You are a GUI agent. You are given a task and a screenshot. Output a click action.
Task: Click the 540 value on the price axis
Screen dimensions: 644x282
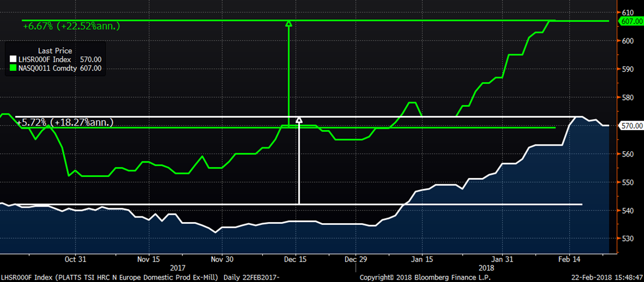(x=628, y=211)
